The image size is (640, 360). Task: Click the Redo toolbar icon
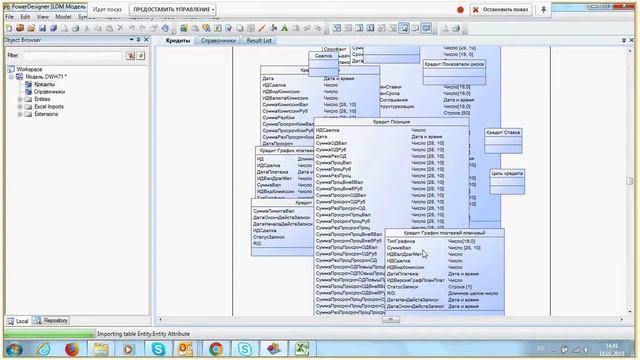[142, 28]
